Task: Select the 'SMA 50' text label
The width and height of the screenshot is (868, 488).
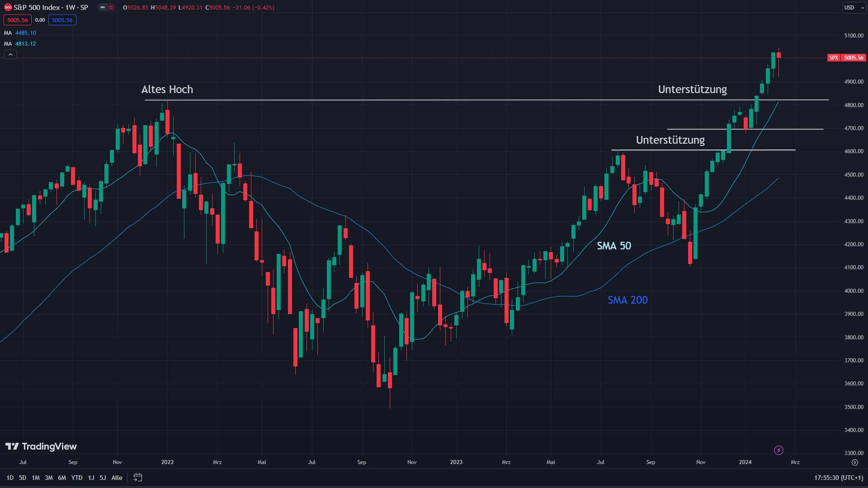Action: 614,246
